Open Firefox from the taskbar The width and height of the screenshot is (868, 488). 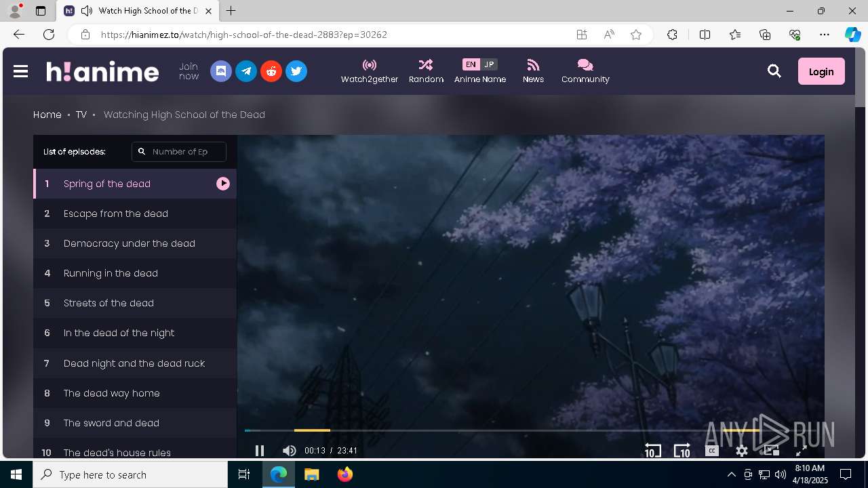pyautogui.click(x=345, y=474)
